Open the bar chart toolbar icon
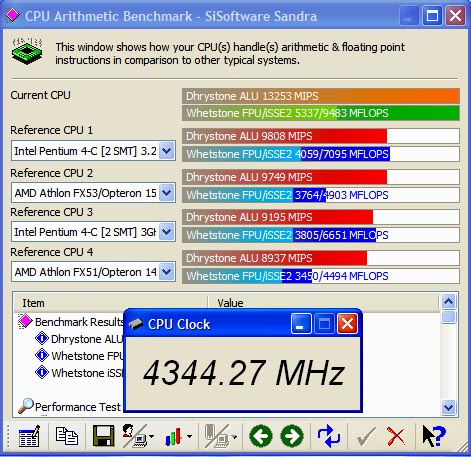Viewport: 471px width, 457px height. (x=173, y=436)
